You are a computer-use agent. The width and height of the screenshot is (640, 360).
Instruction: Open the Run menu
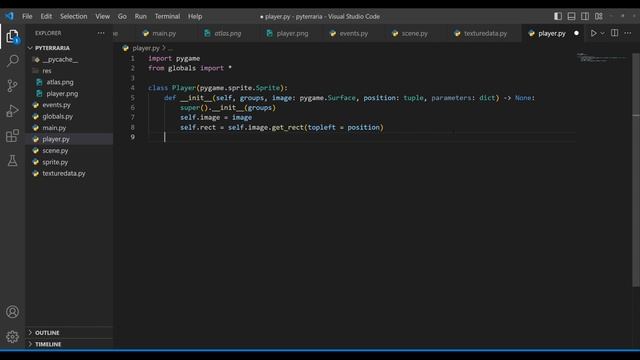pos(140,16)
